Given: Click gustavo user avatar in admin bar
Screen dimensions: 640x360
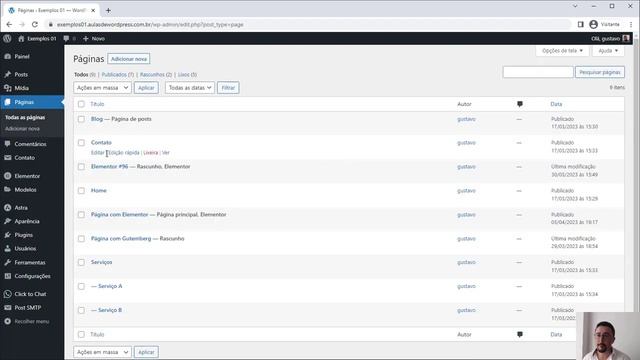Looking at the screenshot, I should (x=626, y=38).
